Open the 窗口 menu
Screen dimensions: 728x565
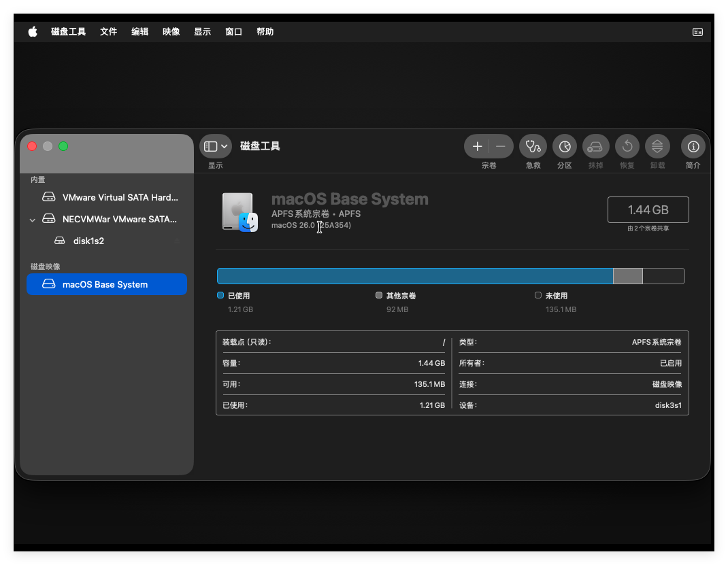233,31
